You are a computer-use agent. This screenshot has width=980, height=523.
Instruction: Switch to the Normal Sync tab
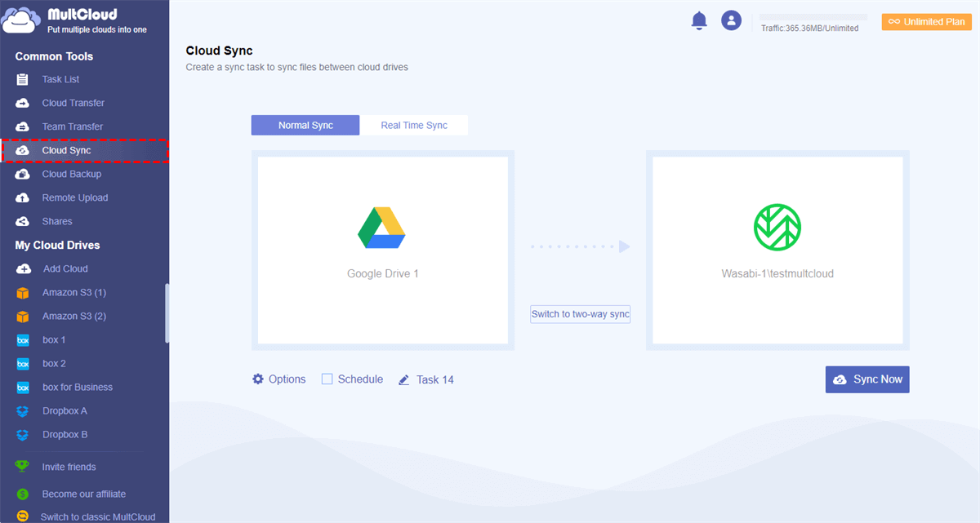[305, 125]
